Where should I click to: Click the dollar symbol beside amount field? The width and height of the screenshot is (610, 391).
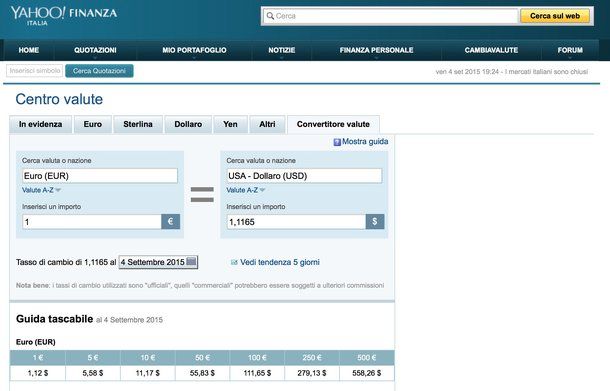(x=375, y=222)
